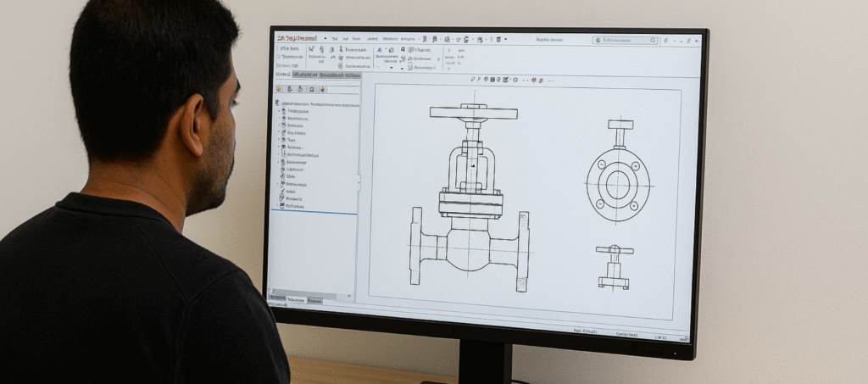
Task: Open the dropdown arrow beside the application logo
Action: coord(324,38)
